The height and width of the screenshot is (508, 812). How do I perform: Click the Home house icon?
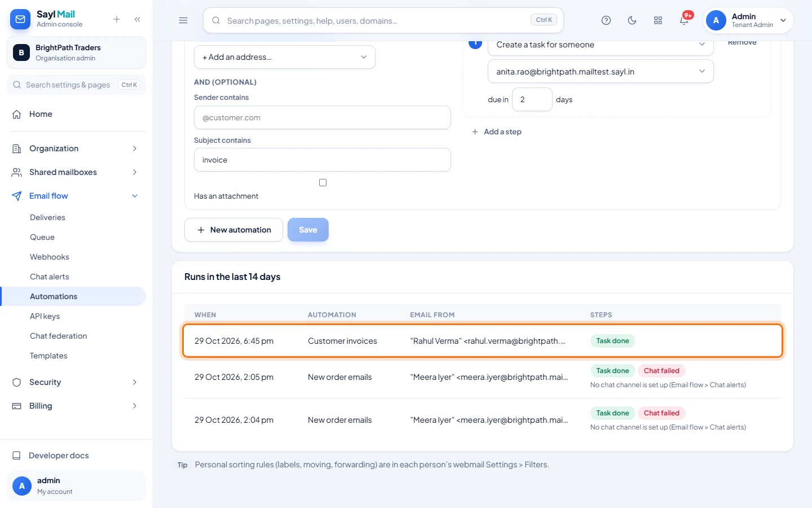pos(17,114)
